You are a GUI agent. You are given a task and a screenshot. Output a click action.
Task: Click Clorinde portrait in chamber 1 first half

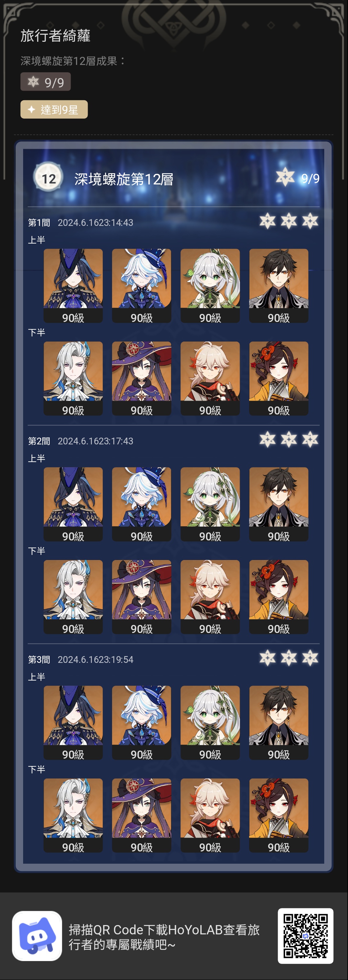pos(73,286)
